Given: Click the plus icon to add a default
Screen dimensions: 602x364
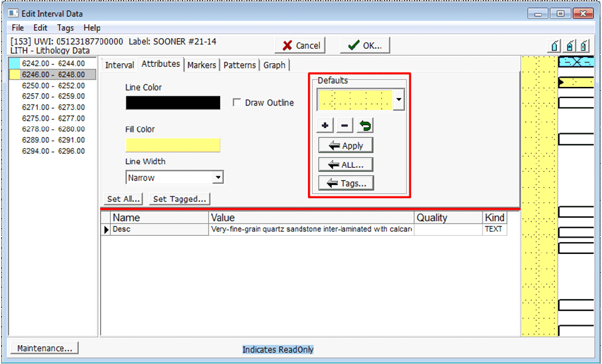Looking at the screenshot, I should click(325, 126).
